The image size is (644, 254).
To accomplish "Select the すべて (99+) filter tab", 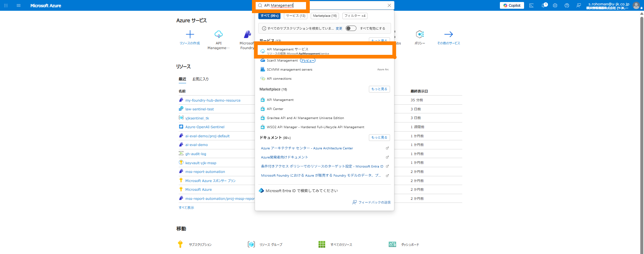I will pyautogui.click(x=269, y=16).
